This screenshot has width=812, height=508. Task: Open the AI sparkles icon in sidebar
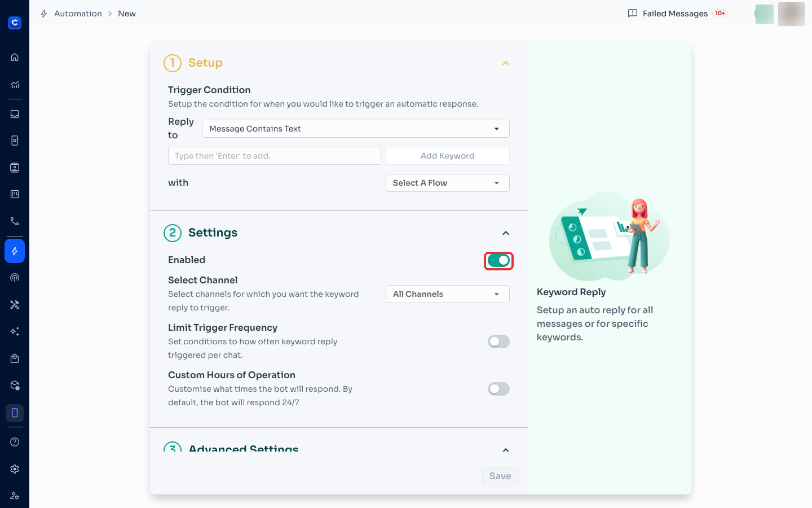[15, 331]
